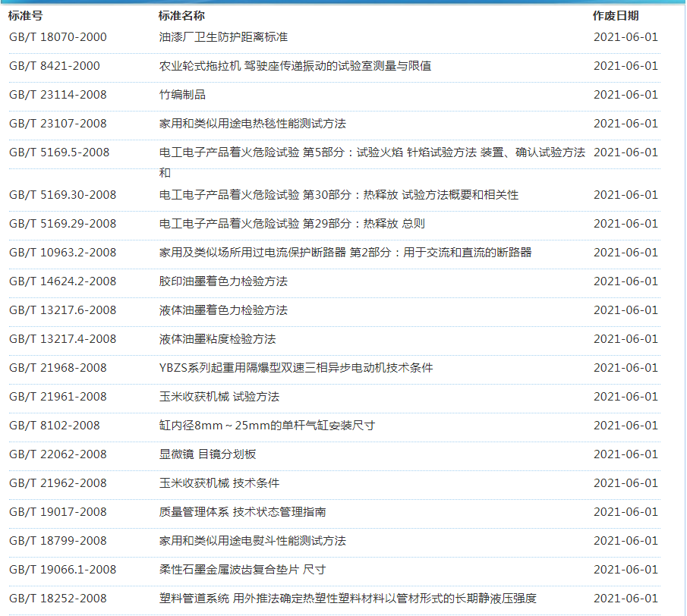Select GB/T 8102-2008 standard number

pos(54,426)
